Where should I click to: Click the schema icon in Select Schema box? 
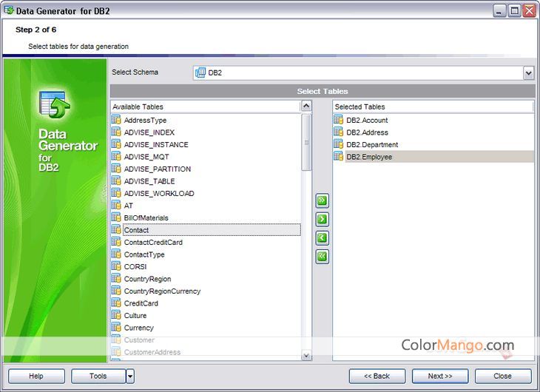click(200, 72)
